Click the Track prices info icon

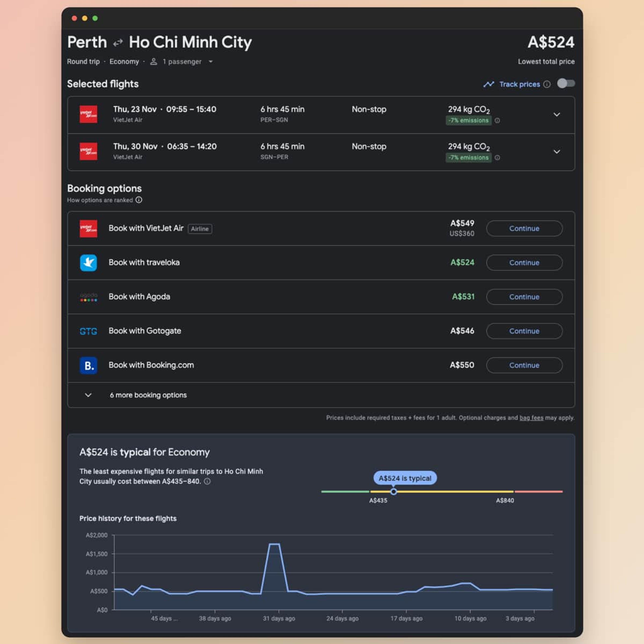(547, 84)
